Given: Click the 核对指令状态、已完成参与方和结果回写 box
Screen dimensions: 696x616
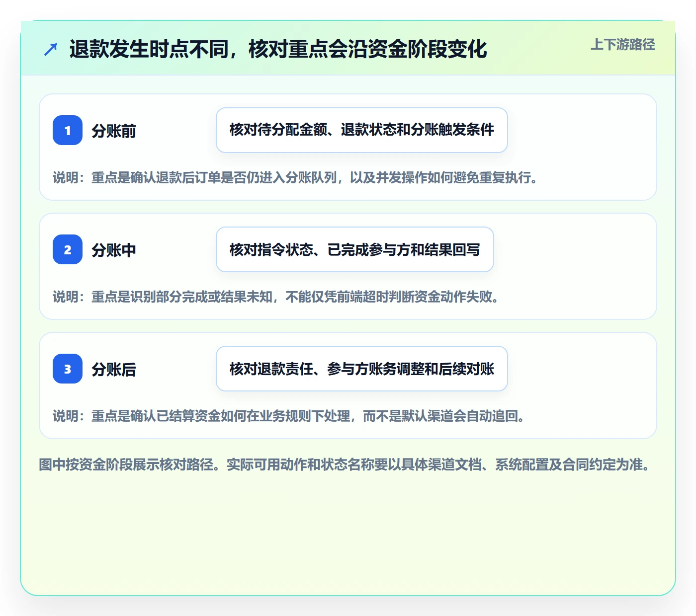Looking at the screenshot, I should coord(355,249).
